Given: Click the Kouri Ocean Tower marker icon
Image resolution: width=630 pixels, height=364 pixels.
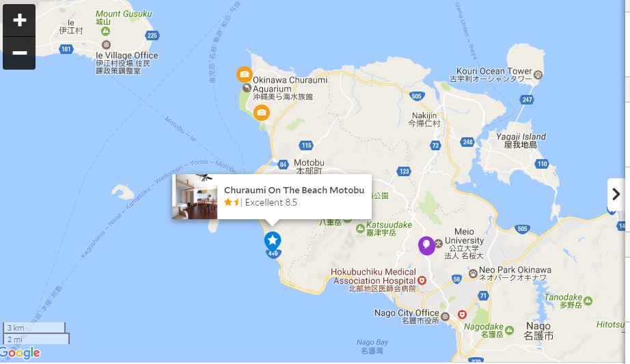Looking at the screenshot, I should point(538,74).
